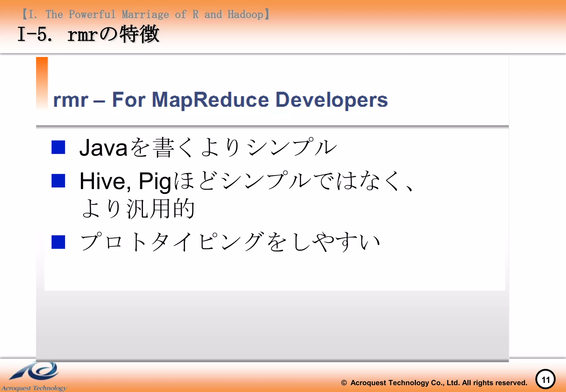Screen dimensions: 566x392
Task: Click the text 'Javaを書くよりシンプル'
Action: point(208,147)
